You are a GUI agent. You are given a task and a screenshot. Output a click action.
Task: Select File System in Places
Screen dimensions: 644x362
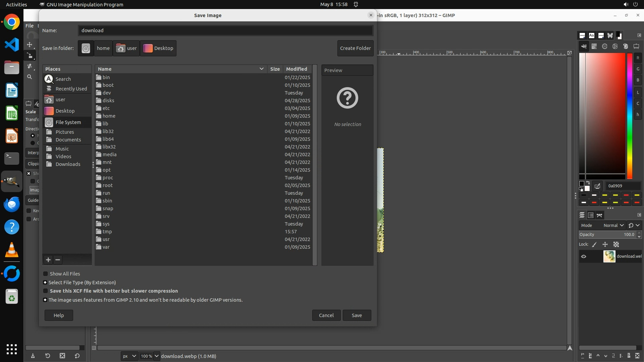(x=68, y=122)
